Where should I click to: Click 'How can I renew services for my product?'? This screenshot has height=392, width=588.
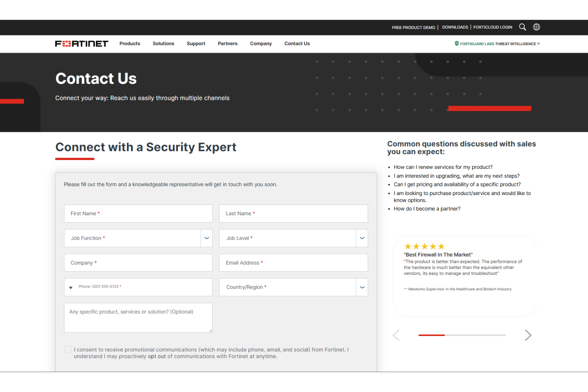click(443, 167)
